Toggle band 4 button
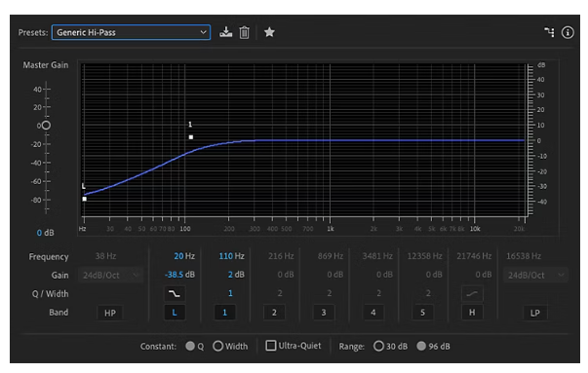Screen dimensions: 588x373 [x=373, y=313]
